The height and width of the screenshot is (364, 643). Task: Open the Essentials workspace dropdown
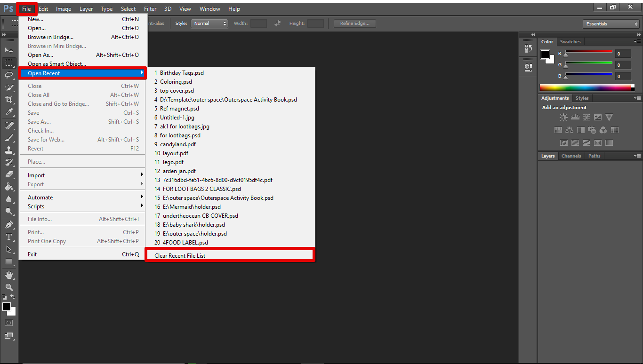click(x=611, y=24)
